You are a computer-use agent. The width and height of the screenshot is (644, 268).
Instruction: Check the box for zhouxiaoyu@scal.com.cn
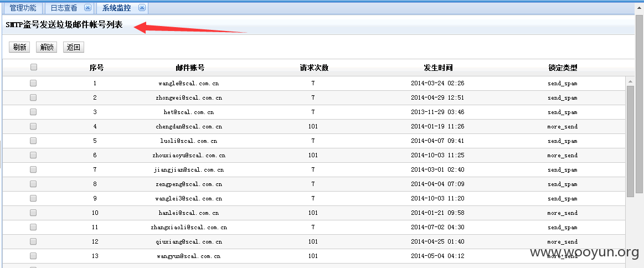pos(33,155)
